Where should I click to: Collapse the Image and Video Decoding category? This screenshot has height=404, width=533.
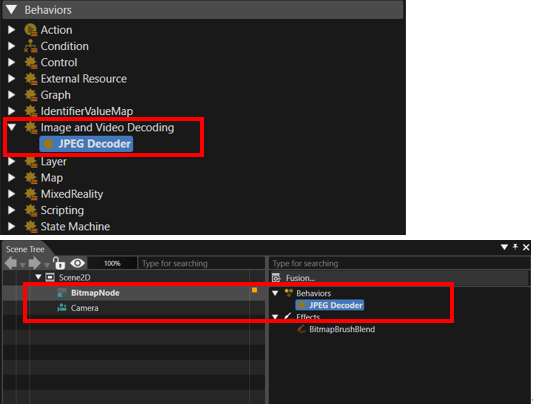(12, 127)
